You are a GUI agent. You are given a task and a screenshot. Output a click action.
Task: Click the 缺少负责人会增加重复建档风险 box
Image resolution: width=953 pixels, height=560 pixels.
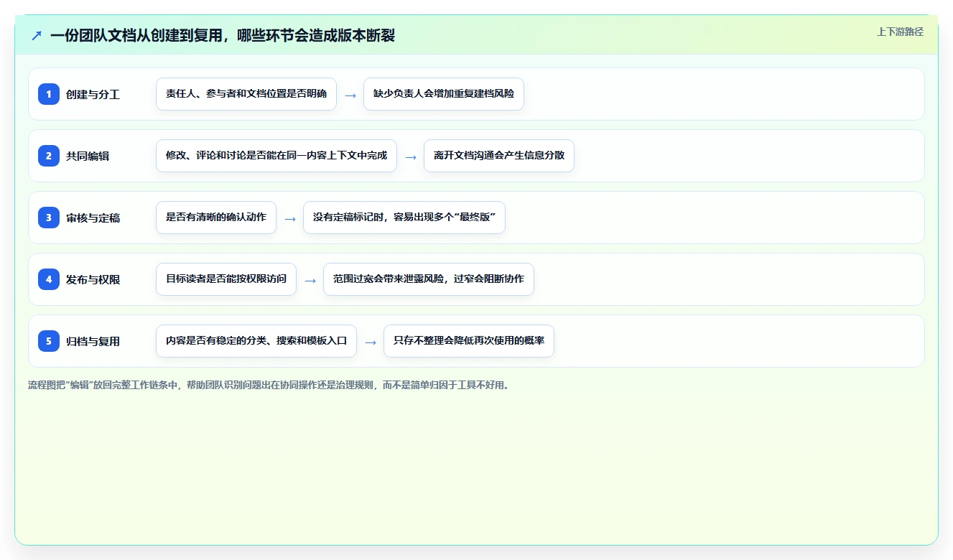tap(444, 94)
